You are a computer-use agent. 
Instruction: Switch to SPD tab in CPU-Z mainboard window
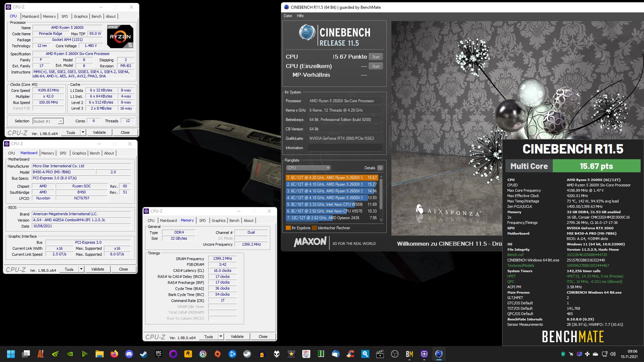tap(63, 153)
